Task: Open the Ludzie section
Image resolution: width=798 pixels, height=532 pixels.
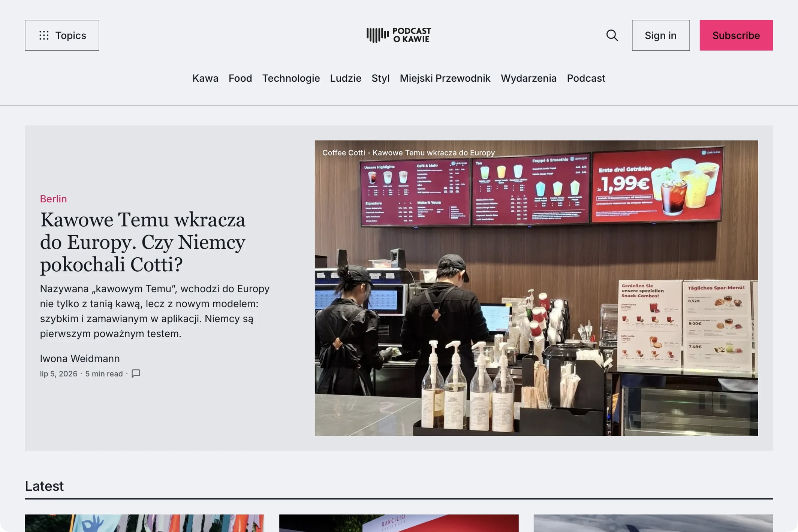Action: pos(346,78)
